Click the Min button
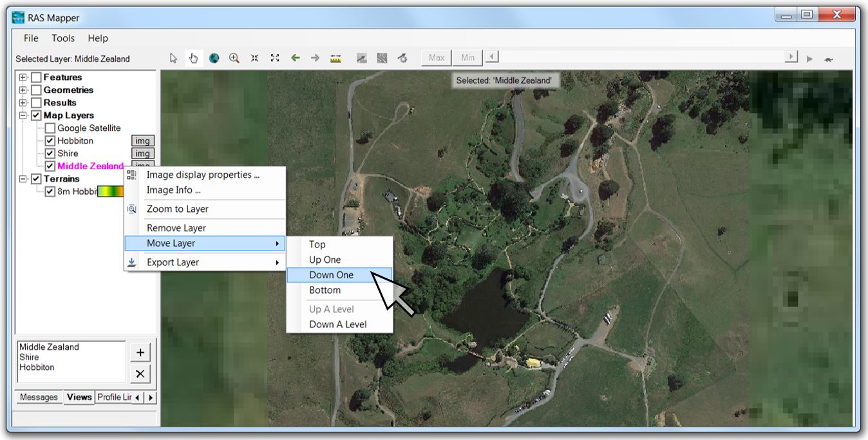 coord(467,57)
